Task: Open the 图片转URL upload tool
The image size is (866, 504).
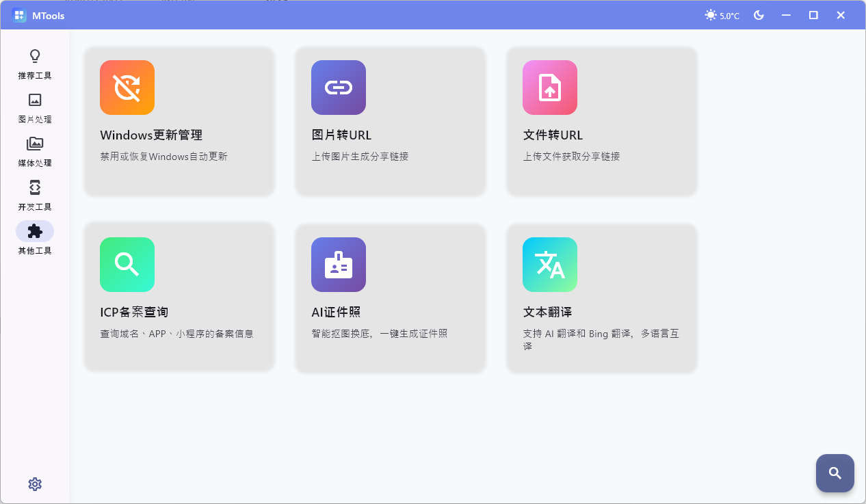Action: click(x=390, y=121)
